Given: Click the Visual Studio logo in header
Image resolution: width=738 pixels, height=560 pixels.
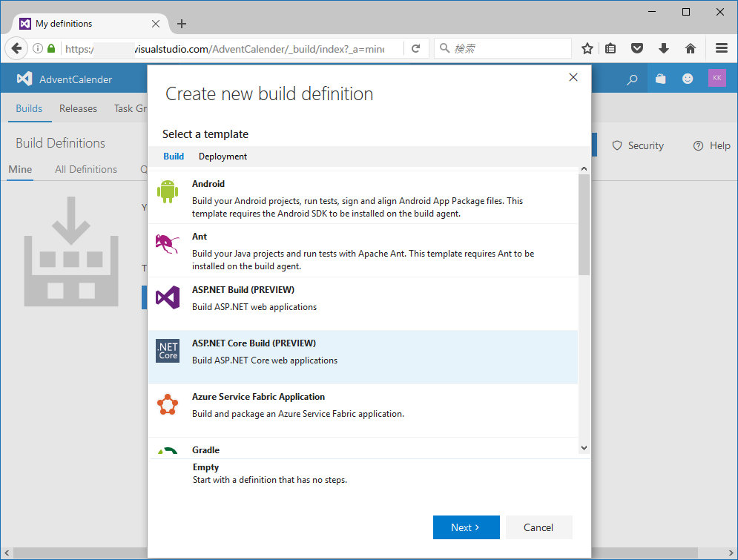Looking at the screenshot, I should point(24,79).
